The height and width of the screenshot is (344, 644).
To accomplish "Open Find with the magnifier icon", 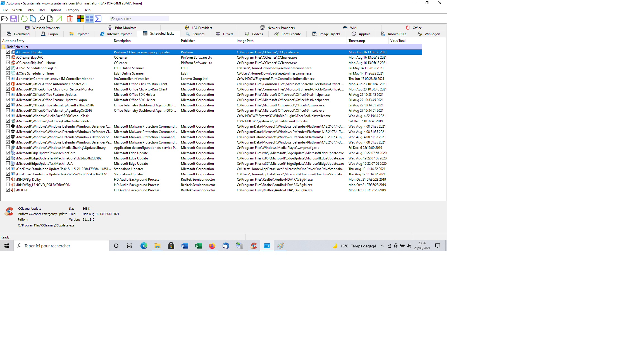I will pyautogui.click(x=42, y=19).
